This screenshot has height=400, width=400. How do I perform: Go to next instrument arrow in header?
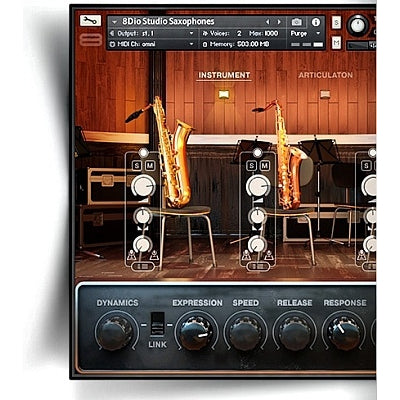click(279, 22)
